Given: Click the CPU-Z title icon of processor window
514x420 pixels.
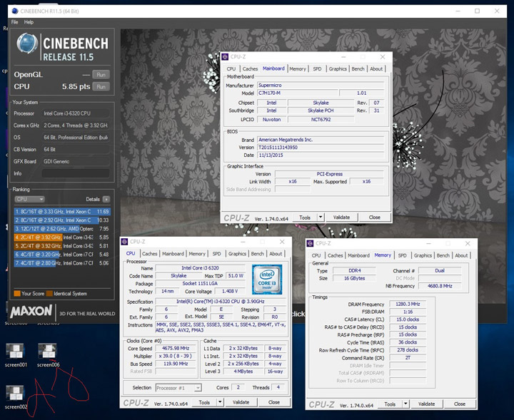Looking at the screenshot, I should (x=124, y=242).
